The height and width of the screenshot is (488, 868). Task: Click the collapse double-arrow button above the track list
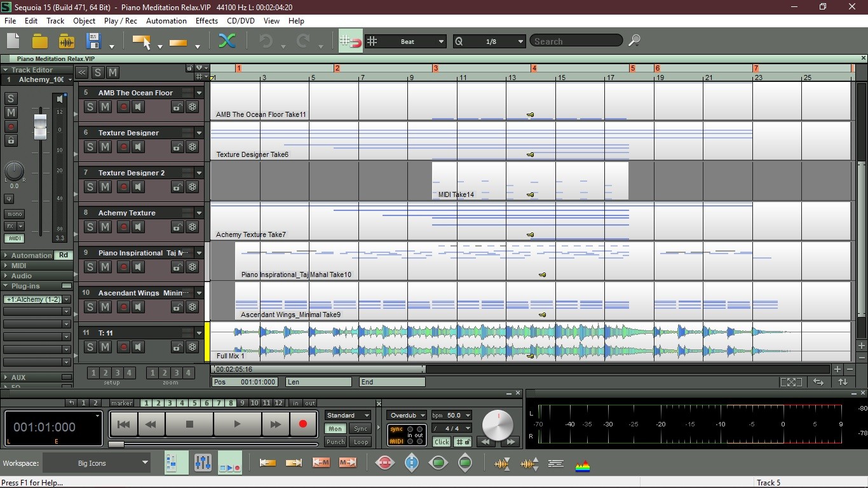tap(82, 72)
